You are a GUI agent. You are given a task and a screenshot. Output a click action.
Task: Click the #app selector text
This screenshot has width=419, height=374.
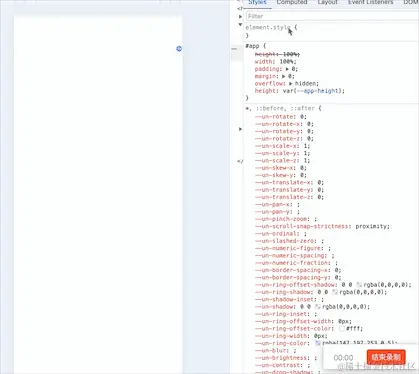(252, 46)
